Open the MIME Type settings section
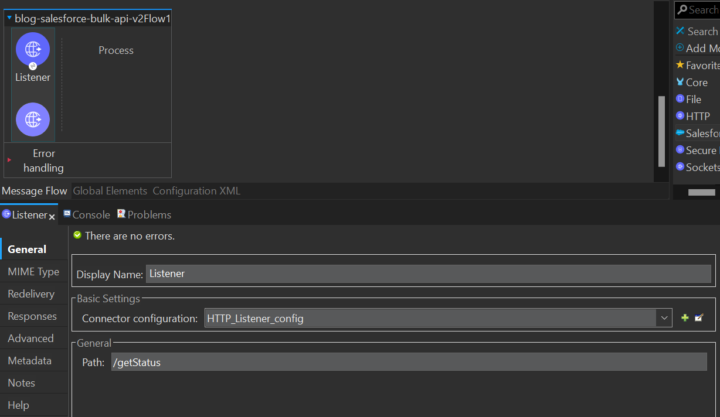 (x=33, y=272)
